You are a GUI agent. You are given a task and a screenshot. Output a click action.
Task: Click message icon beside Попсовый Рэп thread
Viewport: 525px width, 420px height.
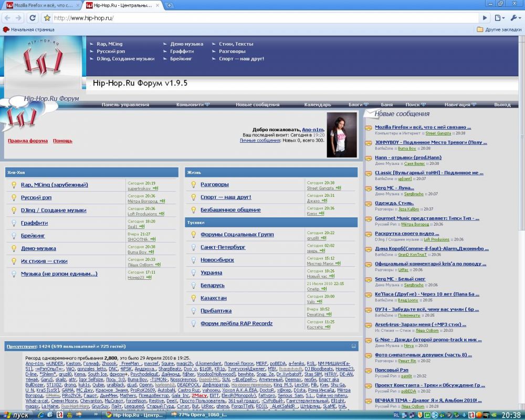pos(369,371)
